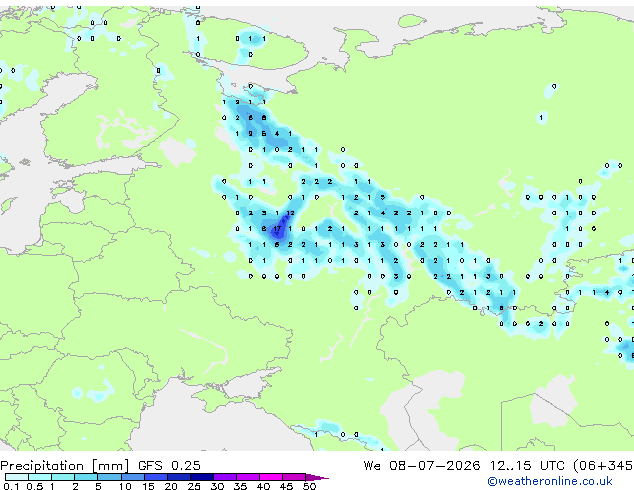The width and height of the screenshot is (634, 490).
Task: Select the 40–45 mm magenta legend swatch
Action: click(271, 477)
